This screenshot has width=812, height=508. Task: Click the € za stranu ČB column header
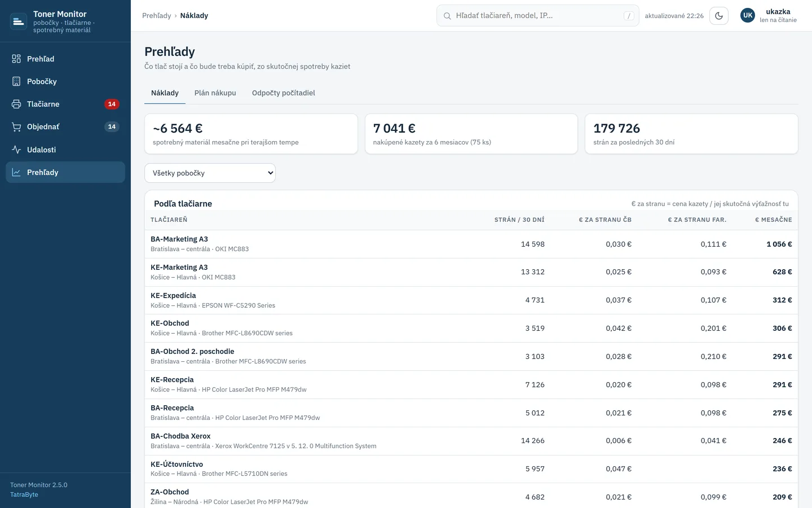[x=605, y=220]
